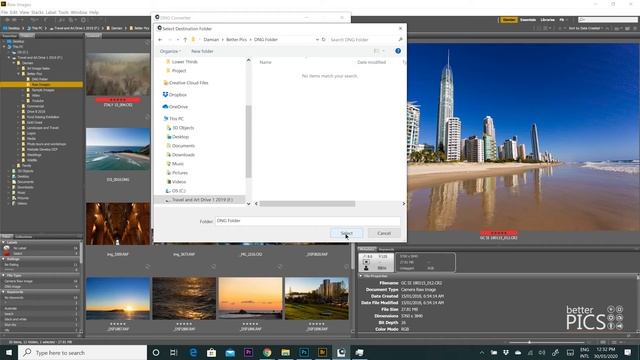Open Chrome from the taskbar
The width and height of the screenshot is (640, 360).
pyautogui.click(x=267, y=352)
